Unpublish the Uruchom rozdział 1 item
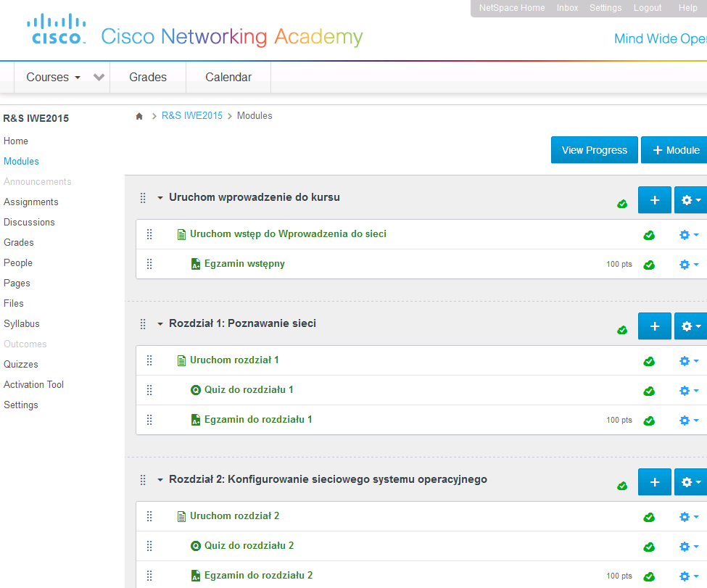Image resolution: width=707 pixels, height=588 pixels. (649, 362)
